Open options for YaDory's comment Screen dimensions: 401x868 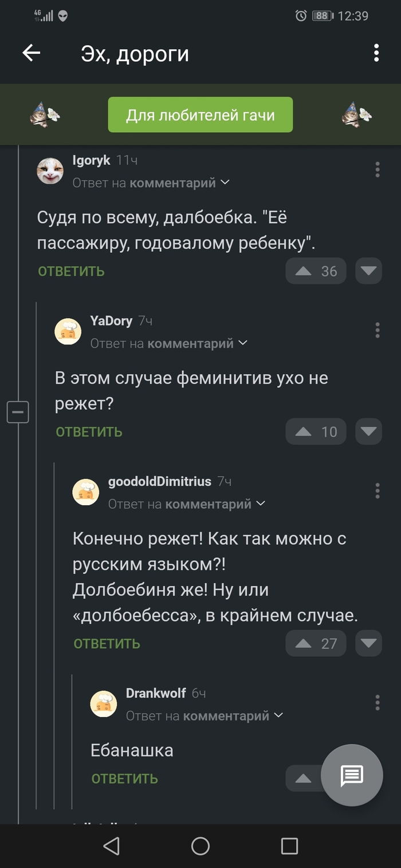click(377, 330)
